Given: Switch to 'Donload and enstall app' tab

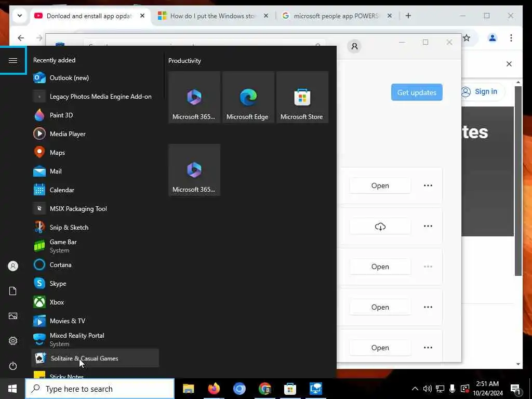Looking at the screenshot, I should (x=89, y=16).
